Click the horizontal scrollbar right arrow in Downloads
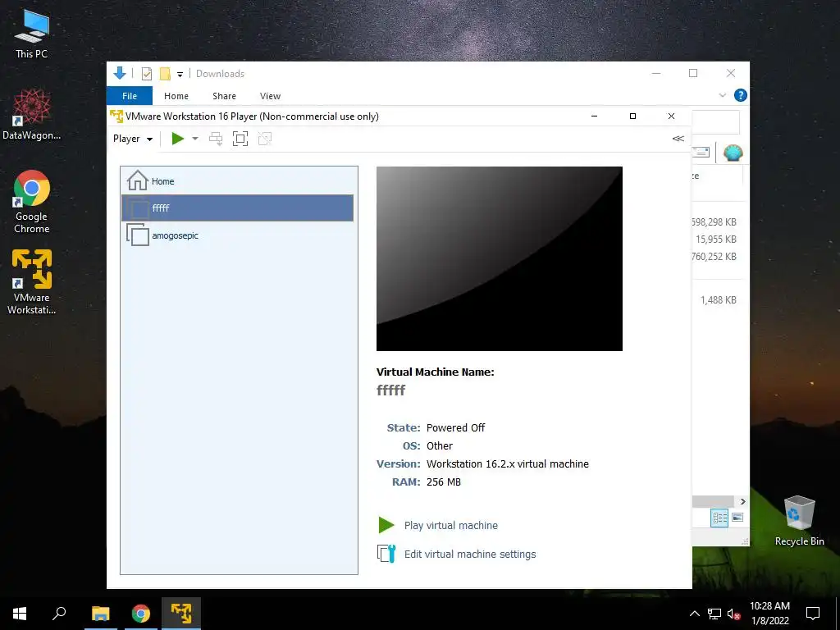 (742, 501)
